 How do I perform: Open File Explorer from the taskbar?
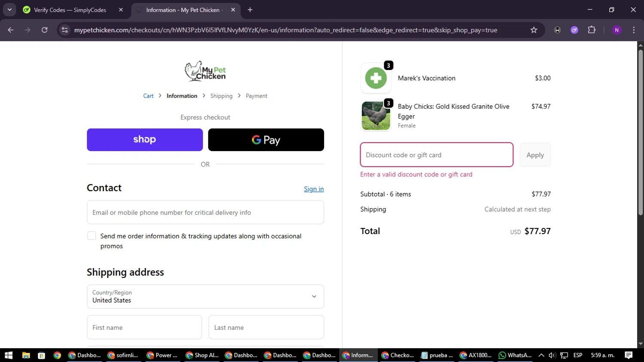26,355
